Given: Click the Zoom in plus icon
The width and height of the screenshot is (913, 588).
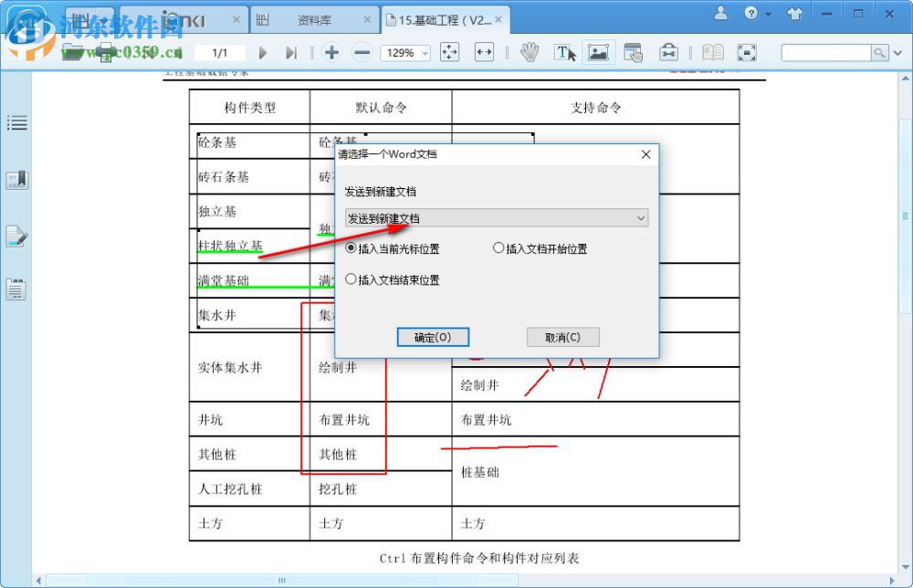Looking at the screenshot, I should click(x=331, y=52).
